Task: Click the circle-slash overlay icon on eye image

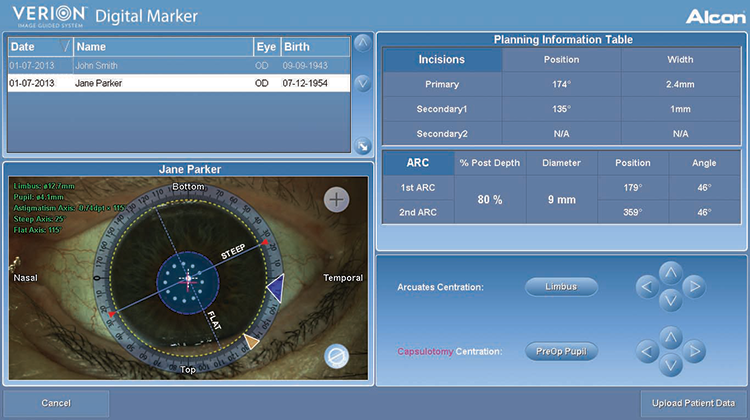Action: pos(337,355)
